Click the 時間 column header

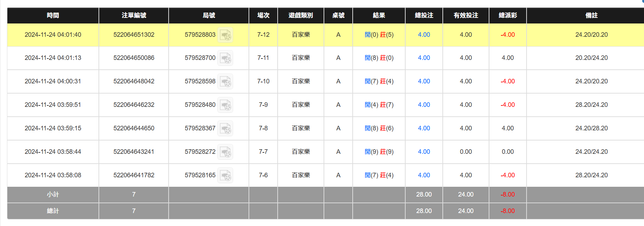point(53,15)
